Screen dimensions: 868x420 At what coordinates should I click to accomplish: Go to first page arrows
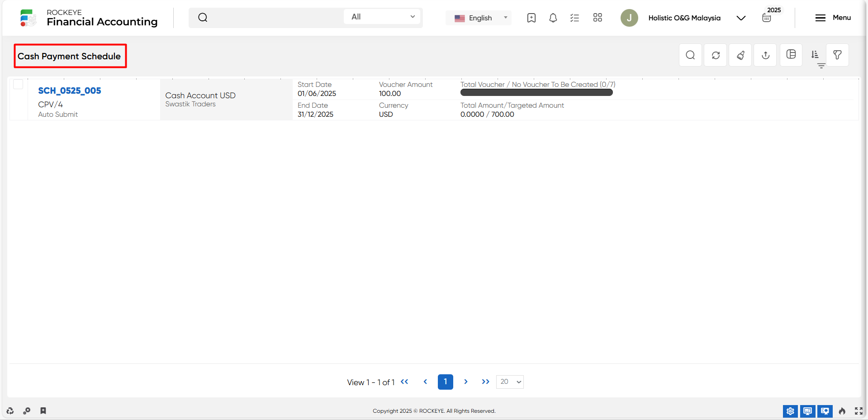click(404, 382)
